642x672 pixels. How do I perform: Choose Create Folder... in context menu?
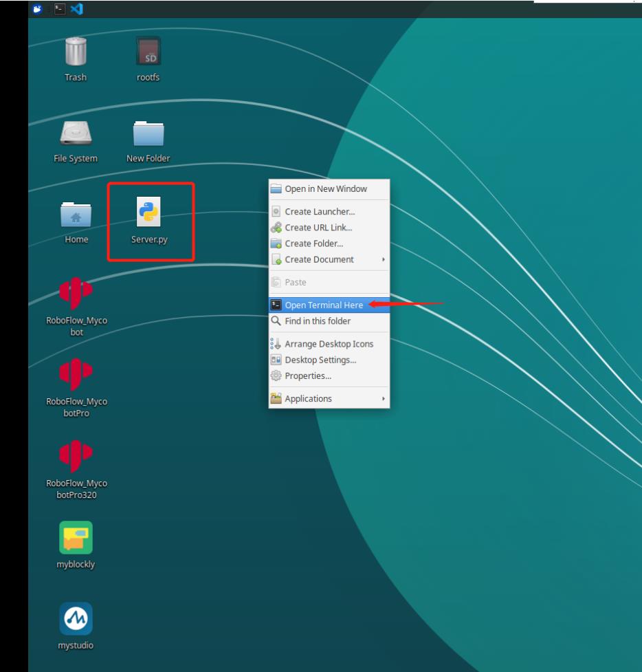pos(329,243)
